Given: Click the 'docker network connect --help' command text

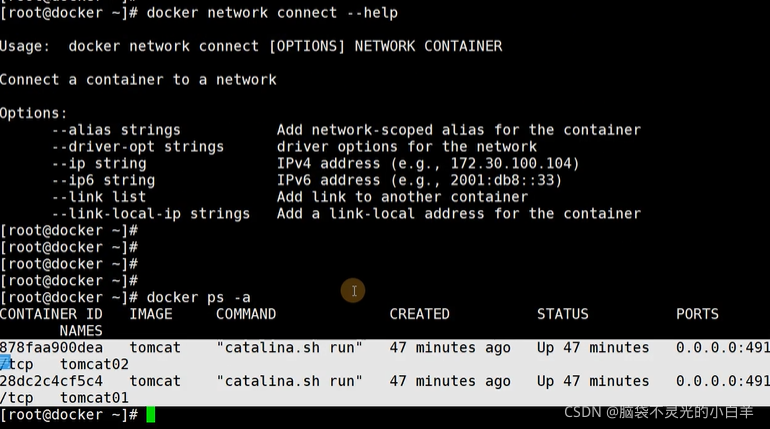Looking at the screenshot, I should point(272,13).
